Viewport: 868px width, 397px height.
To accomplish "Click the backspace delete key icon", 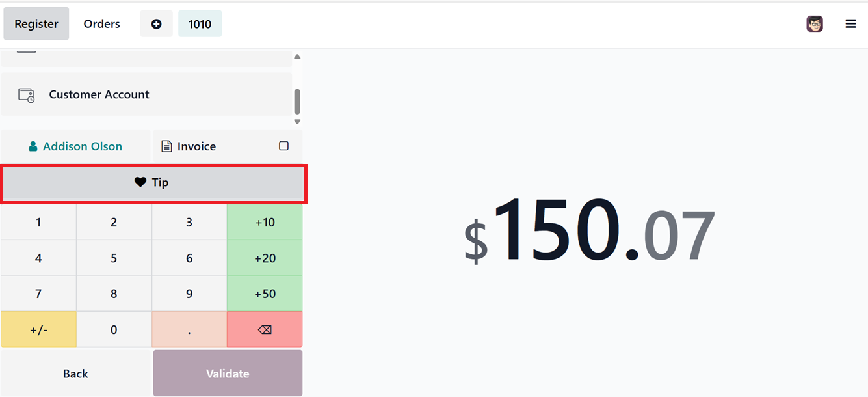I will coord(265,330).
